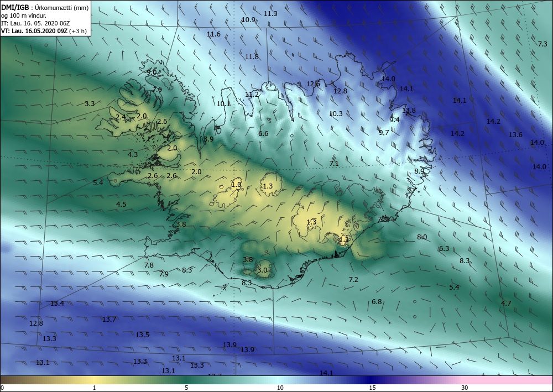
Task: Click the map value '6.8'
Action: coord(377,302)
